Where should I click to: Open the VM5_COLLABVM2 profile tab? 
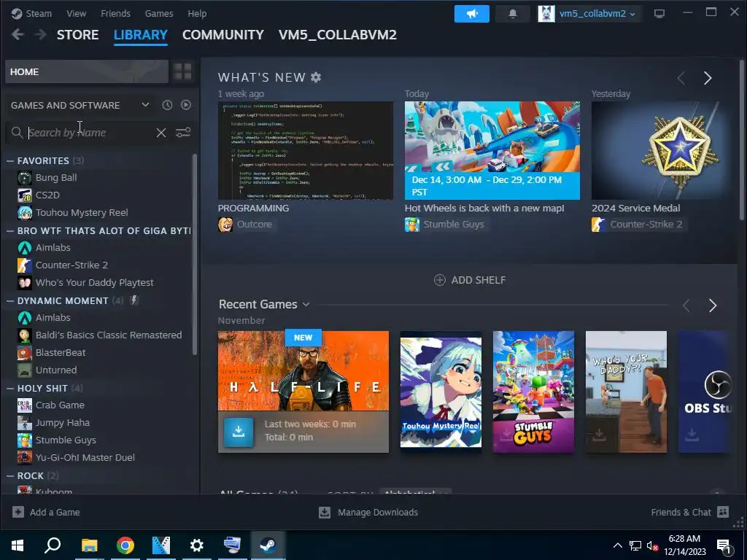pyautogui.click(x=337, y=35)
